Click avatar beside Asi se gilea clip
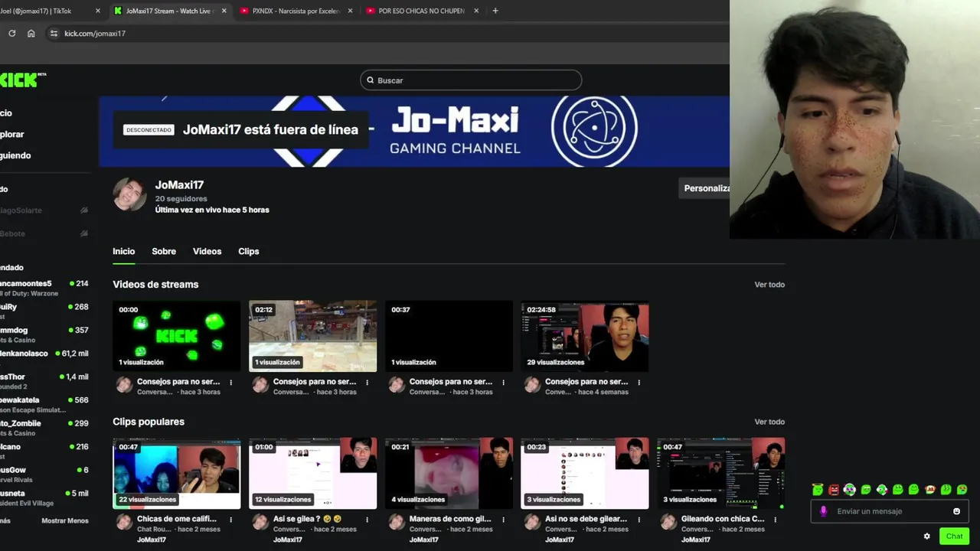Image resolution: width=980 pixels, height=551 pixels. (260, 522)
